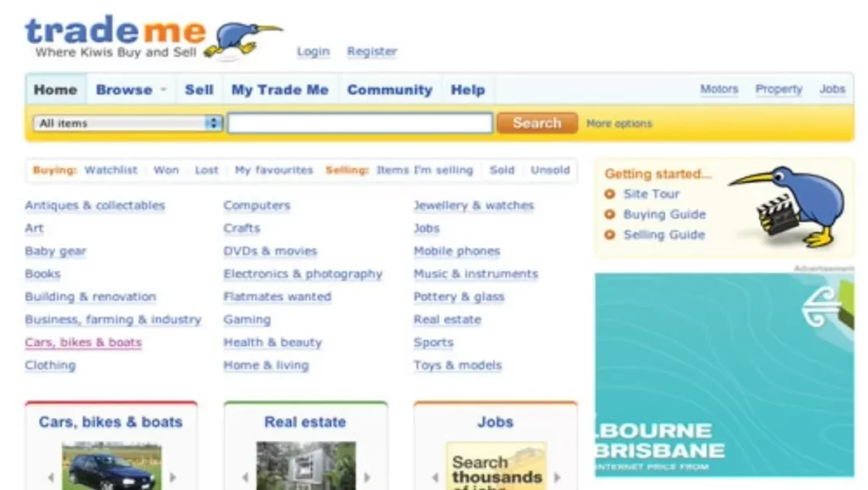Browse Flatmates wanted category
The height and width of the screenshot is (490, 868).
pyautogui.click(x=277, y=297)
